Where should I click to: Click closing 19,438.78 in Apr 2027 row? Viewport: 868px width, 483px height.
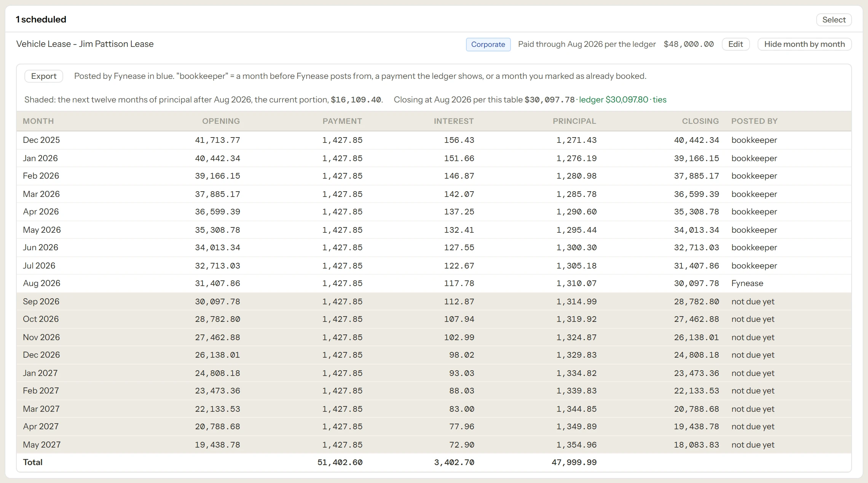click(696, 427)
